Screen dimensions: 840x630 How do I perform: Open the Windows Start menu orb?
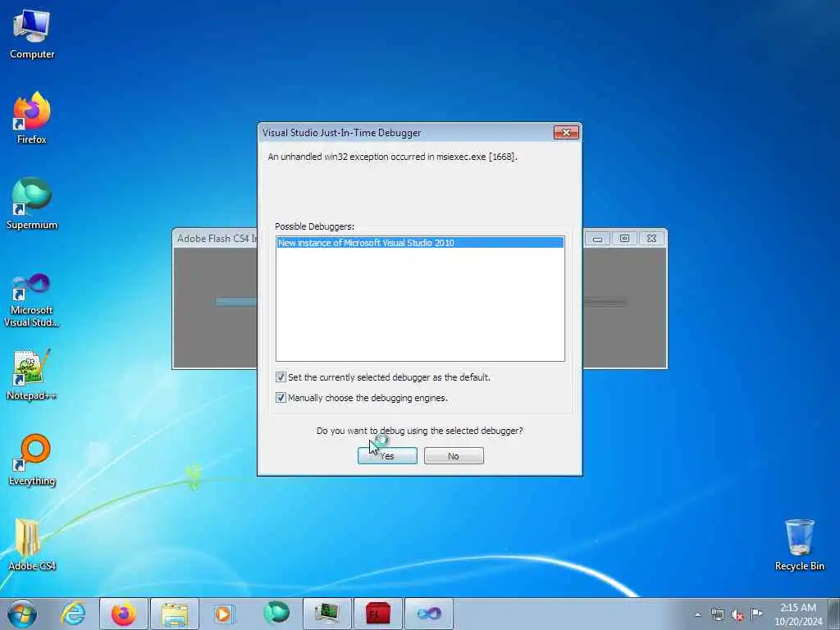coord(22,614)
